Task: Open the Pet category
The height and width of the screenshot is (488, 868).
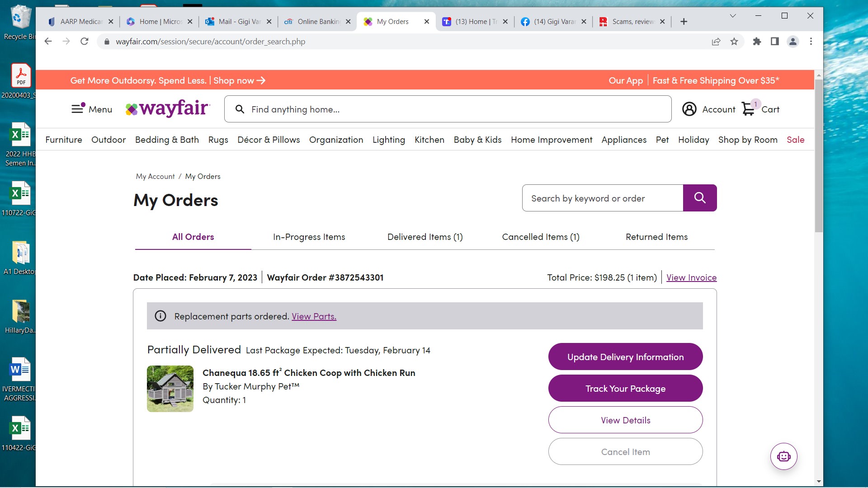Action: click(x=662, y=140)
